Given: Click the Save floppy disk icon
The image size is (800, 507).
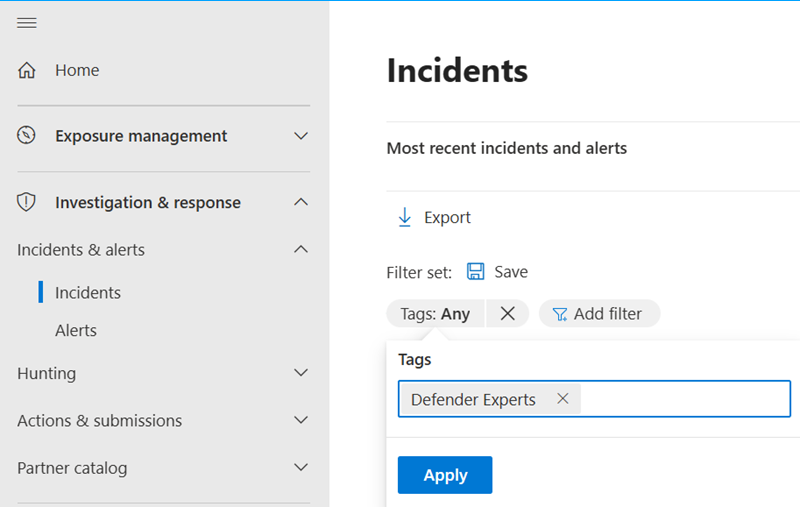Looking at the screenshot, I should (x=476, y=272).
